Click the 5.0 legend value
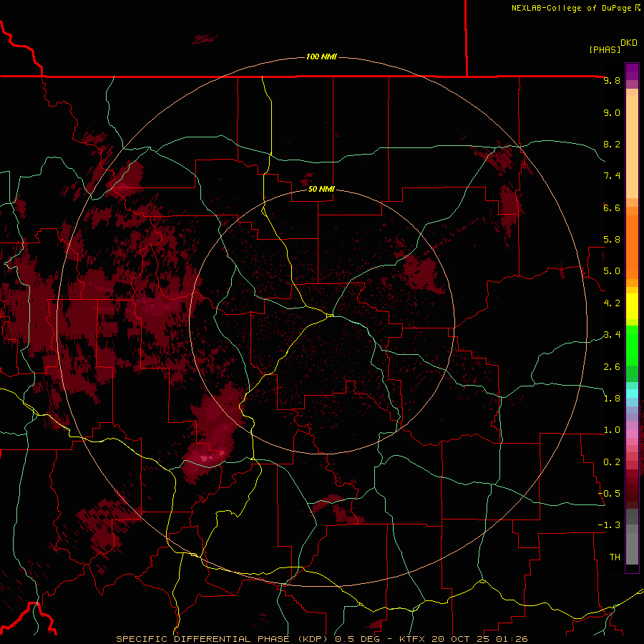The width and height of the screenshot is (644, 644). tap(612, 271)
